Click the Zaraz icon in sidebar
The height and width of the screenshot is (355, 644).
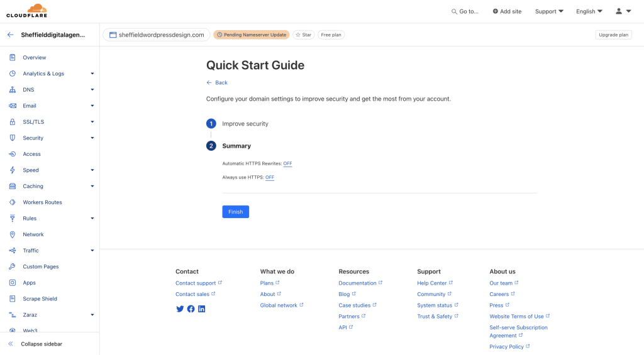pos(13,315)
